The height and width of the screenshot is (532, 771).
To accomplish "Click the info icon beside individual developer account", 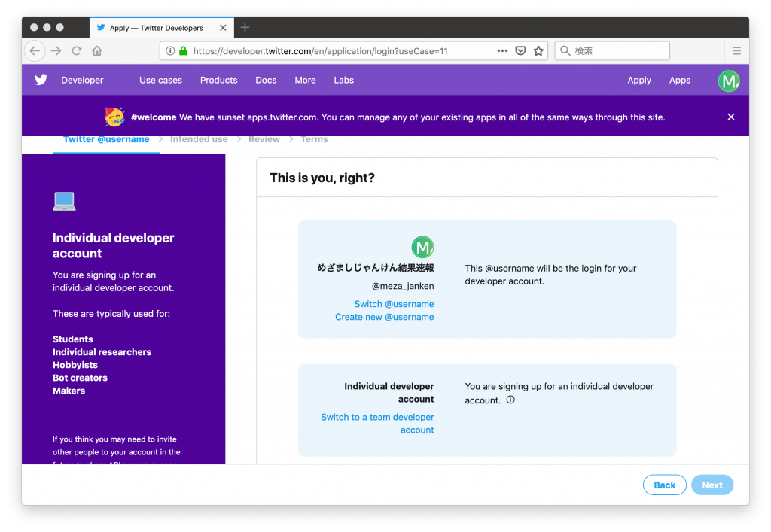I will pos(510,400).
